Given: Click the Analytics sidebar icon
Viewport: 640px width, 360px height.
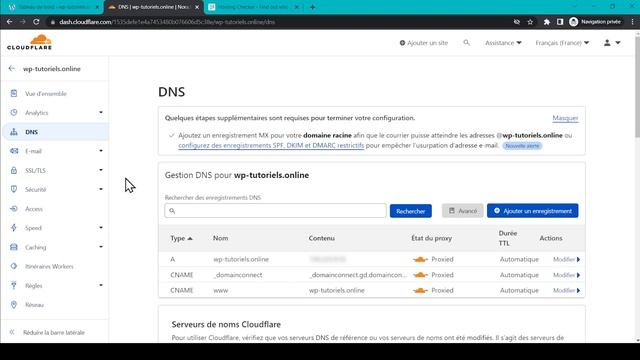Looking at the screenshot, I should (x=14, y=112).
